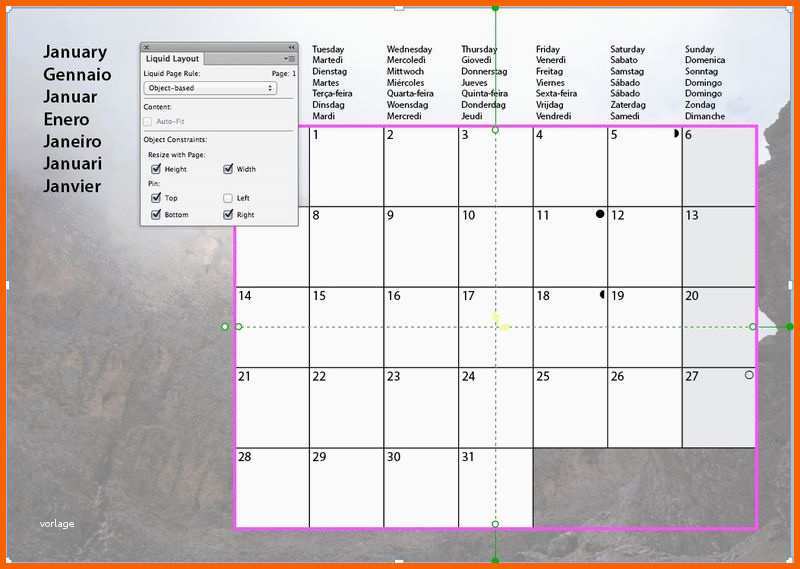The image size is (800, 569).
Task: Click the "Gennaio" month heading
Action: coord(77,74)
